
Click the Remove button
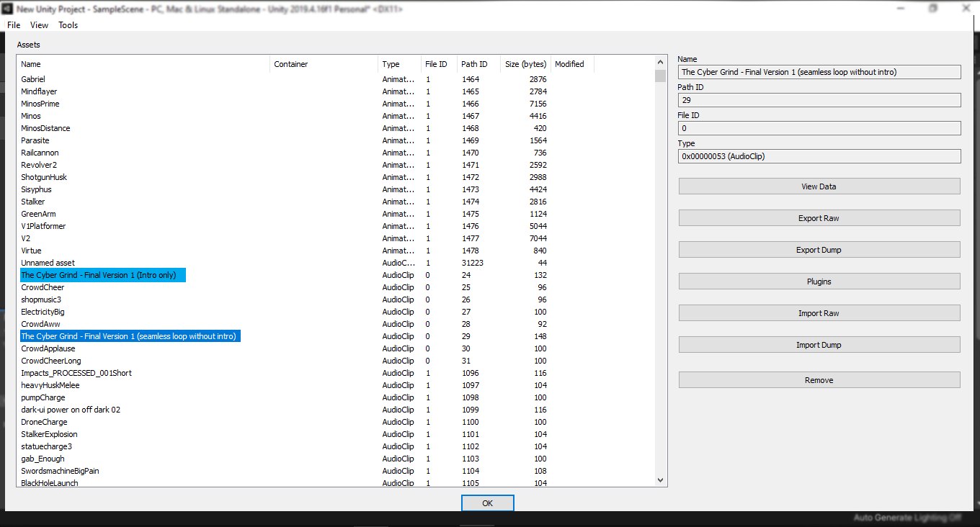[819, 380]
